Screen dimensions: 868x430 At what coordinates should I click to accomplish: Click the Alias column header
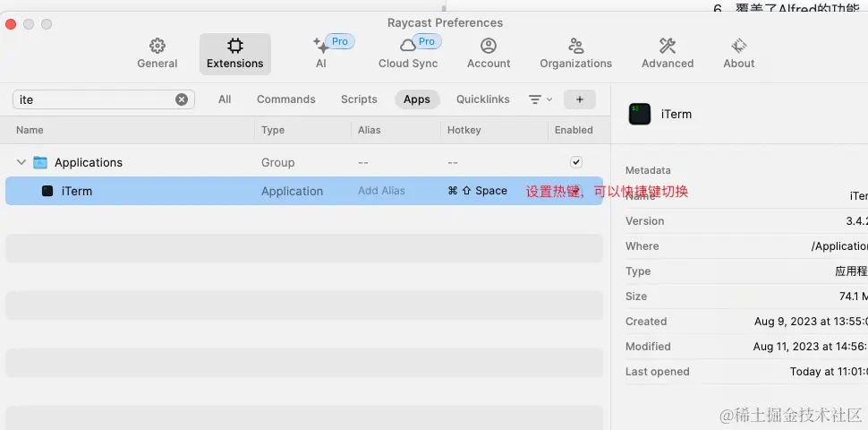(370, 130)
